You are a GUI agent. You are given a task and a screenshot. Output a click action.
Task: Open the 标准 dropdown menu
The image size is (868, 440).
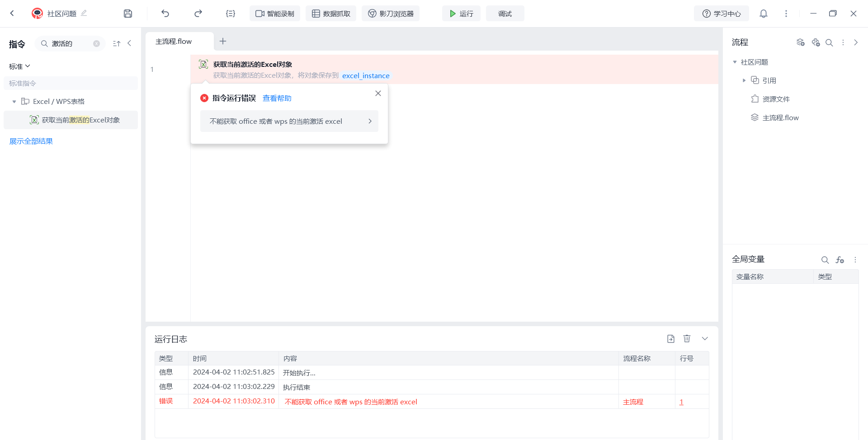click(19, 66)
